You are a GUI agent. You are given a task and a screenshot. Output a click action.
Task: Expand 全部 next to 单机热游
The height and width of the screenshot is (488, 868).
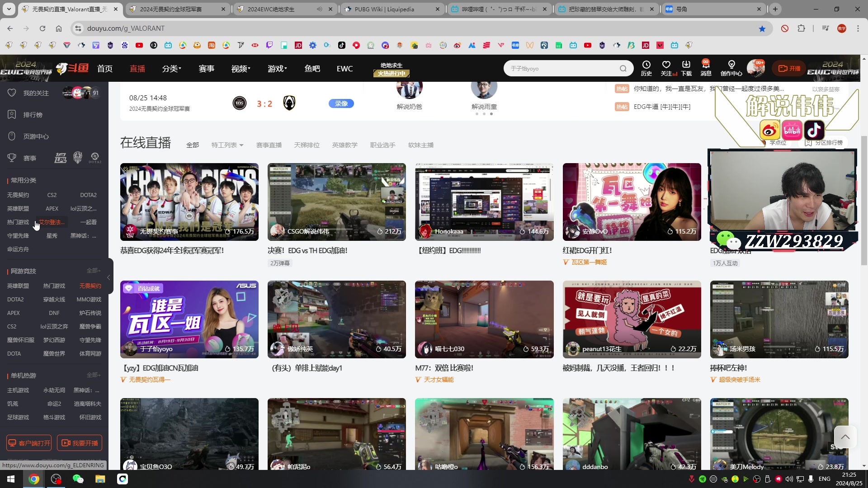[x=94, y=375]
